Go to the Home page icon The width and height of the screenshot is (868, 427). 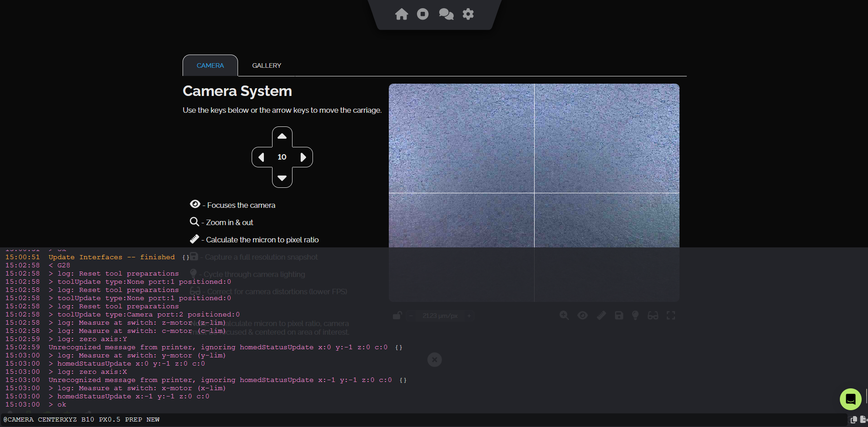pos(402,14)
